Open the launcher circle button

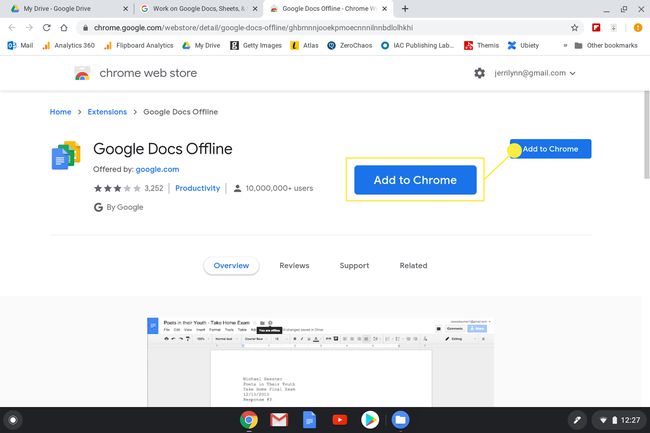click(13, 420)
